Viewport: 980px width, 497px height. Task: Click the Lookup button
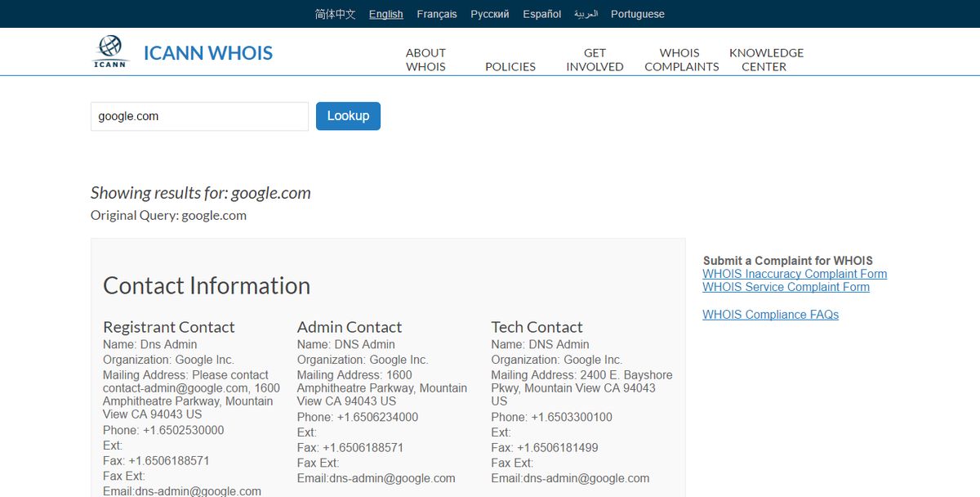[348, 116]
